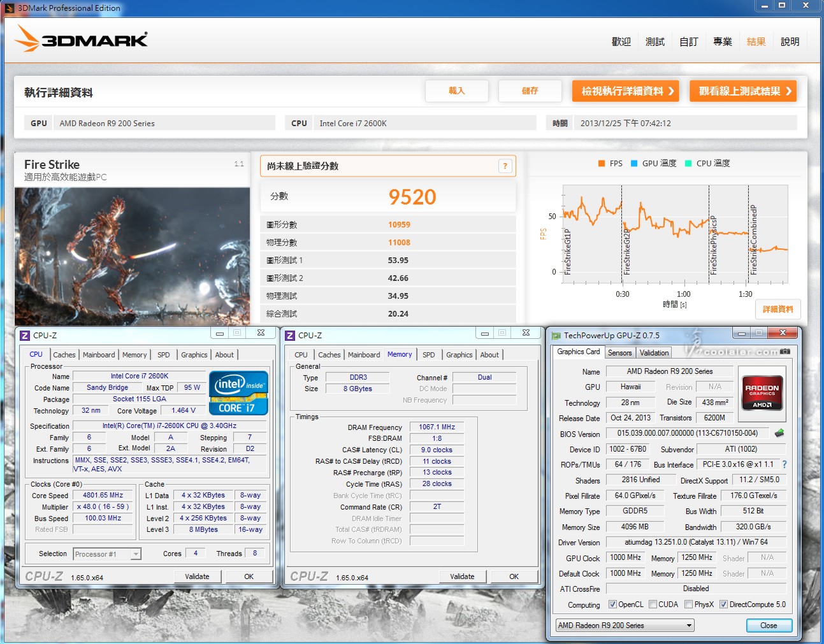Switch to CPU tab in the Memory CPU-Z window
The width and height of the screenshot is (824, 644).
tap(301, 355)
